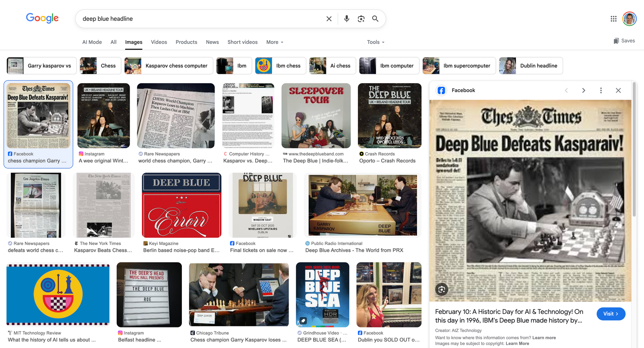This screenshot has width=644, height=348.
Task: Show next image in preview panel
Action: pyautogui.click(x=583, y=91)
